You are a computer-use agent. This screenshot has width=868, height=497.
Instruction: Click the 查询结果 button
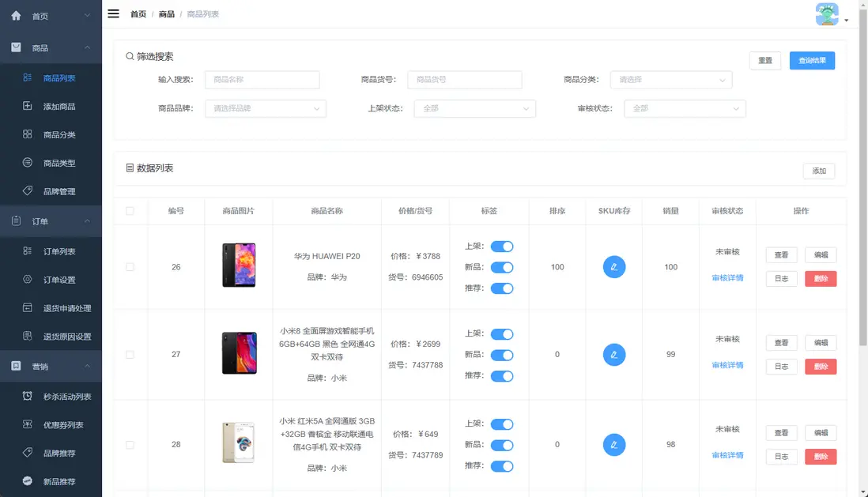[812, 60]
